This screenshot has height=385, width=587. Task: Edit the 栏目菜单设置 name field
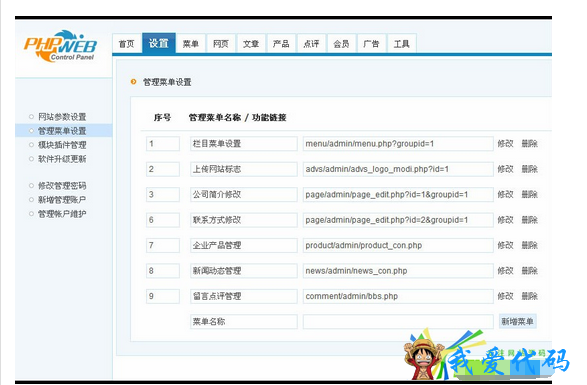click(x=244, y=144)
